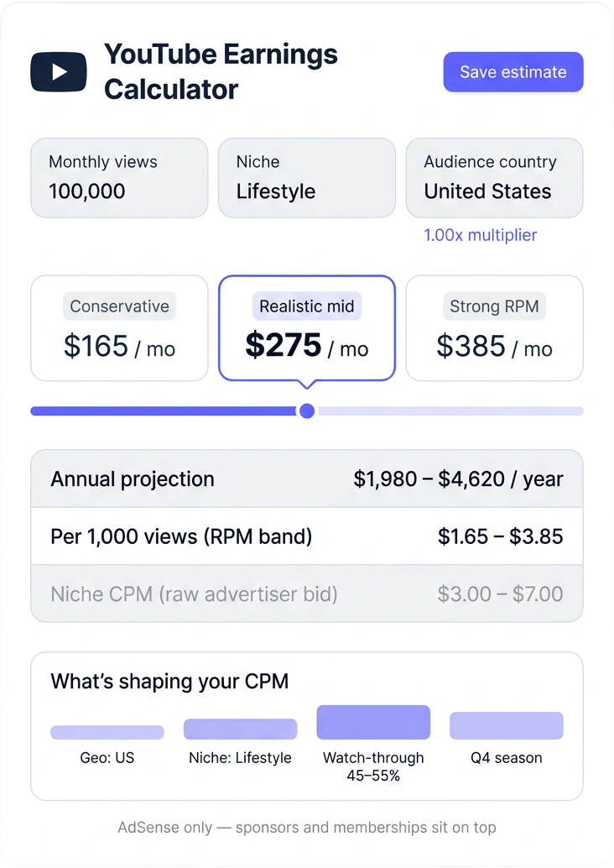Click the unfilled slider track portion
The height and width of the screenshot is (868, 614).
point(450,410)
